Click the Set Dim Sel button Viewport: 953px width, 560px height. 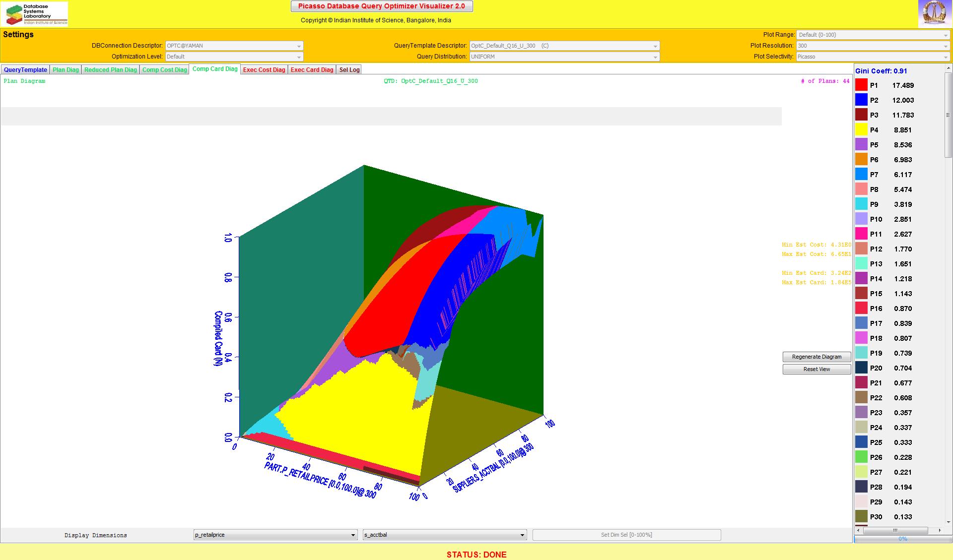click(x=626, y=535)
